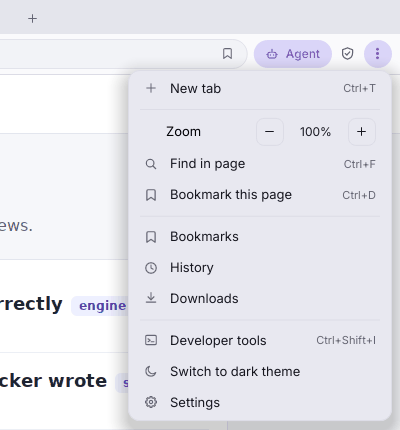Viewport: 400px width, 430px height.
Task: Switch to dark theme
Action: click(260, 371)
